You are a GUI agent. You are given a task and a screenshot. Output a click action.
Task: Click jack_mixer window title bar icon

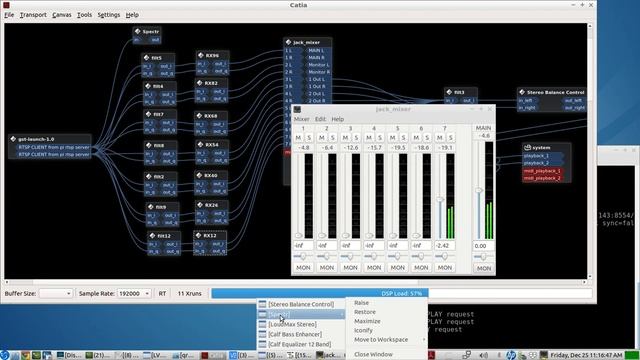298,109
